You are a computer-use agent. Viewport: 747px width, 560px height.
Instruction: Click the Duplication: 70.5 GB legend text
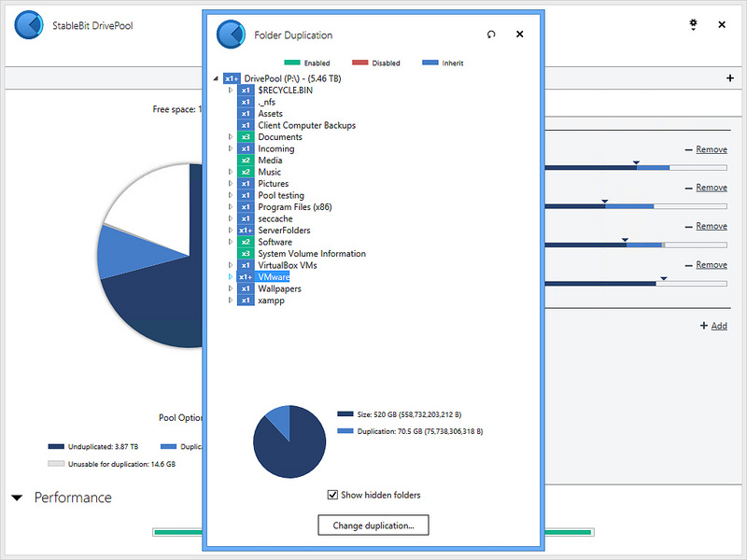(x=420, y=431)
